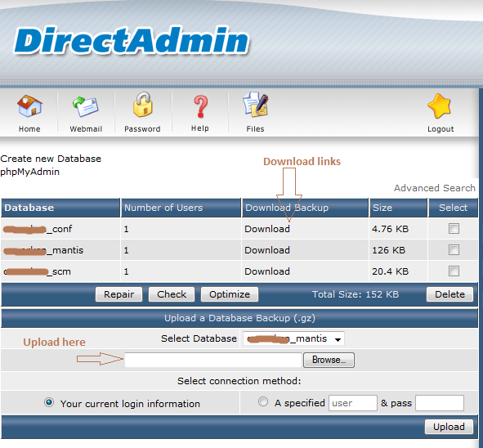This screenshot has width=483, height=448.
Task: Log out using the star icon
Action: (x=439, y=106)
